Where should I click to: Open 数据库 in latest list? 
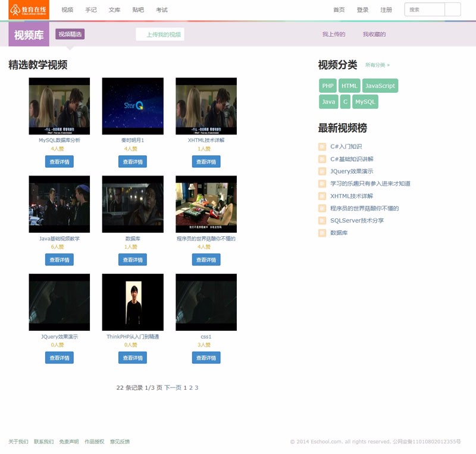click(x=339, y=233)
